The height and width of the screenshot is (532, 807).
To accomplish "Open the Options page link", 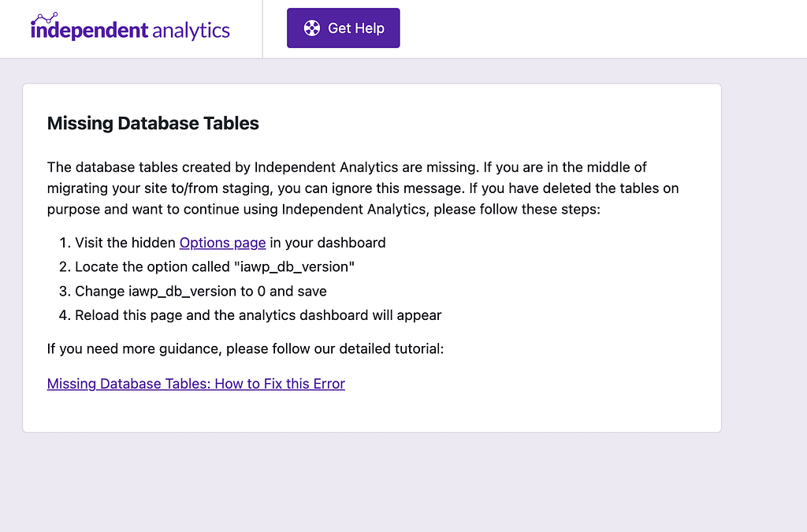I will coord(222,243).
